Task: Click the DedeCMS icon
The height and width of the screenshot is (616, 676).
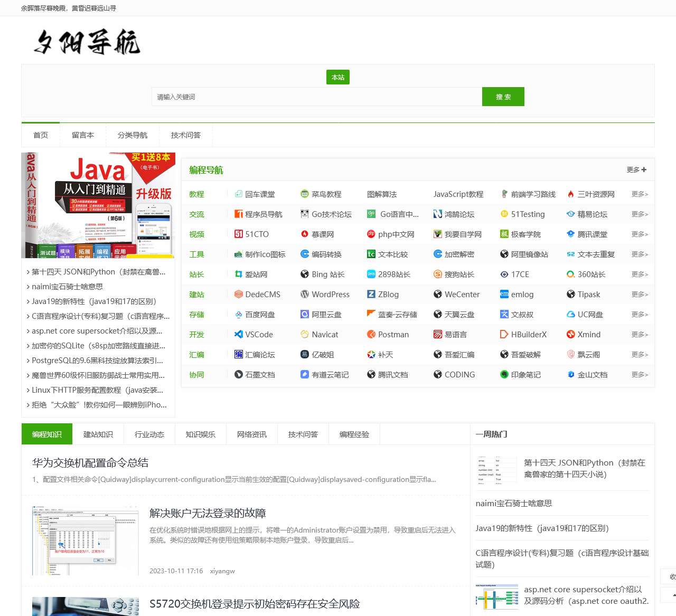Action: [x=239, y=295]
